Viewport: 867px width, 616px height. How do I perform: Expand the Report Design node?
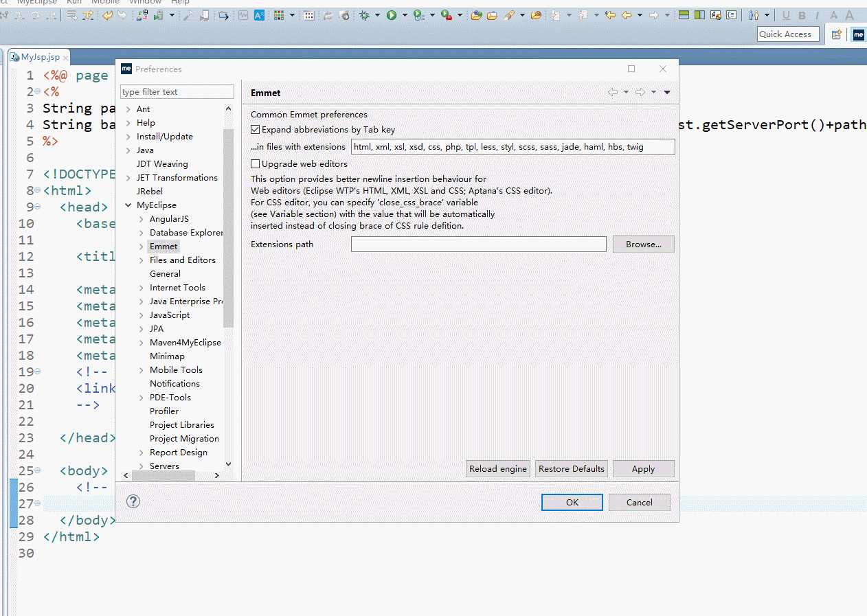pyautogui.click(x=142, y=453)
